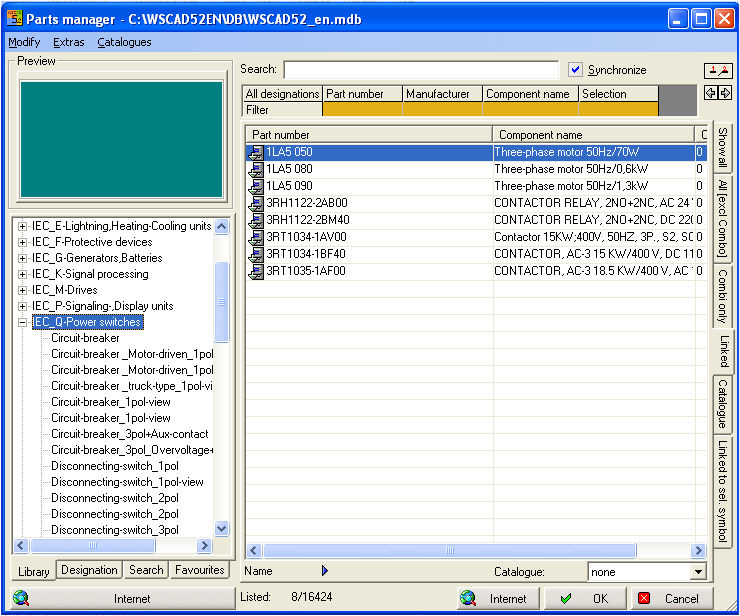The height and width of the screenshot is (616, 740).
Task: Click the Selection filter field
Action: point(618,110)
